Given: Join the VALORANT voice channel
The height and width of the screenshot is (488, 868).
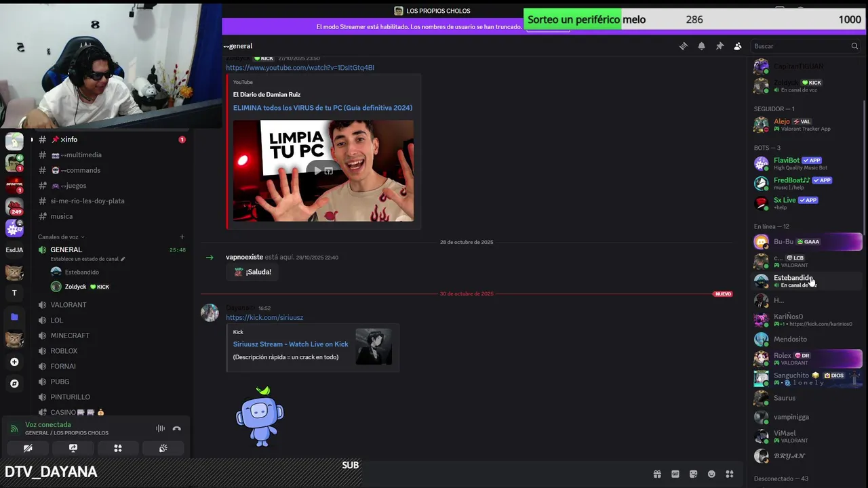Looking at the screenshot, I should (x=112, y=305).
